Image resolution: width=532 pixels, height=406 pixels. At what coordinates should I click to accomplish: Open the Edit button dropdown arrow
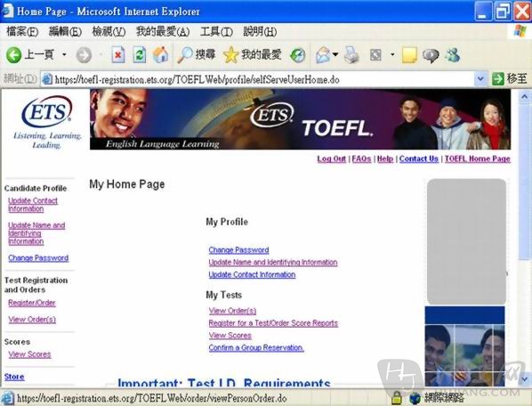392,54
